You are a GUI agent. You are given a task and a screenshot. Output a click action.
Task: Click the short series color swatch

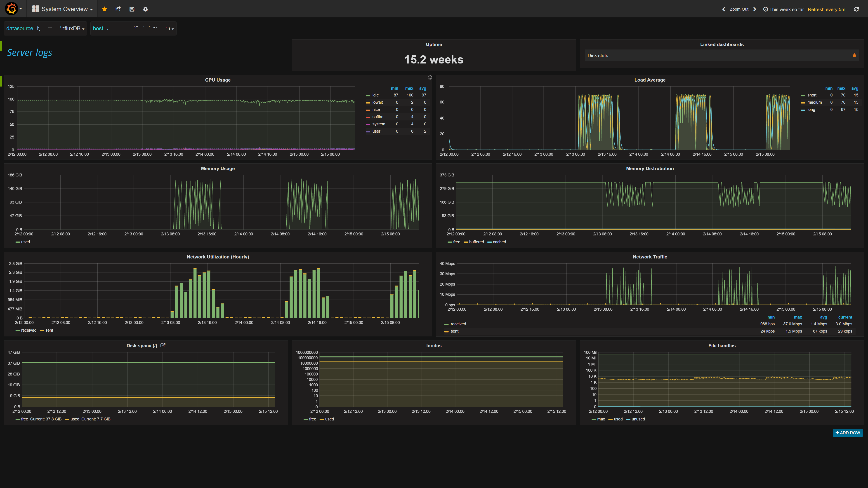(x=803, y=95)
